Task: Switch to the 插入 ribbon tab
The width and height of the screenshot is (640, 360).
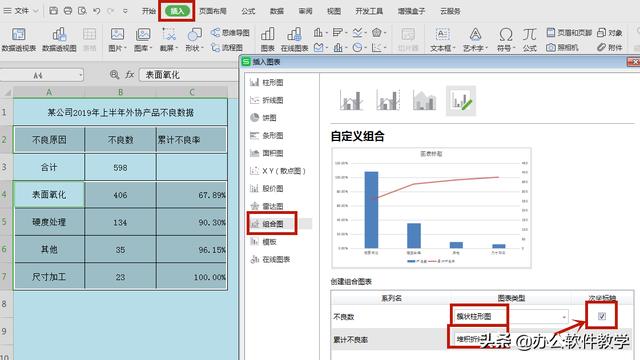Action: click(177, 11)
